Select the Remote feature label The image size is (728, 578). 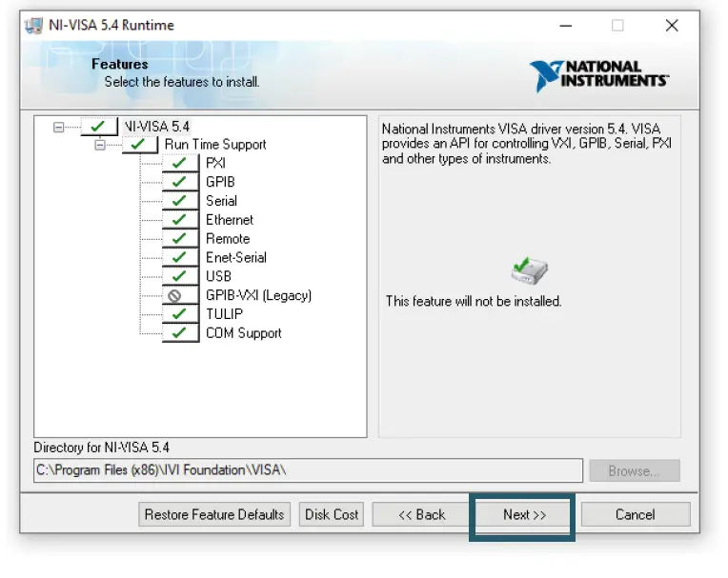pyautogui.click(x=228, y=238)
